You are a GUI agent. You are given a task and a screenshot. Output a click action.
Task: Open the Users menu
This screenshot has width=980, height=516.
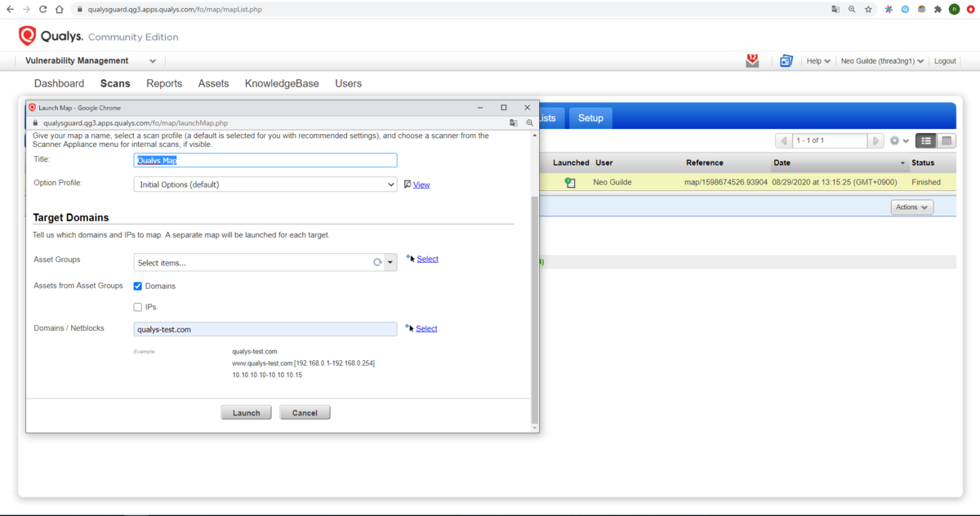coord(349,83)
